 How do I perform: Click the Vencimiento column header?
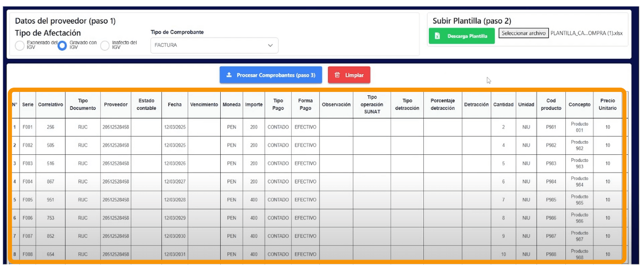pos(204,105)
